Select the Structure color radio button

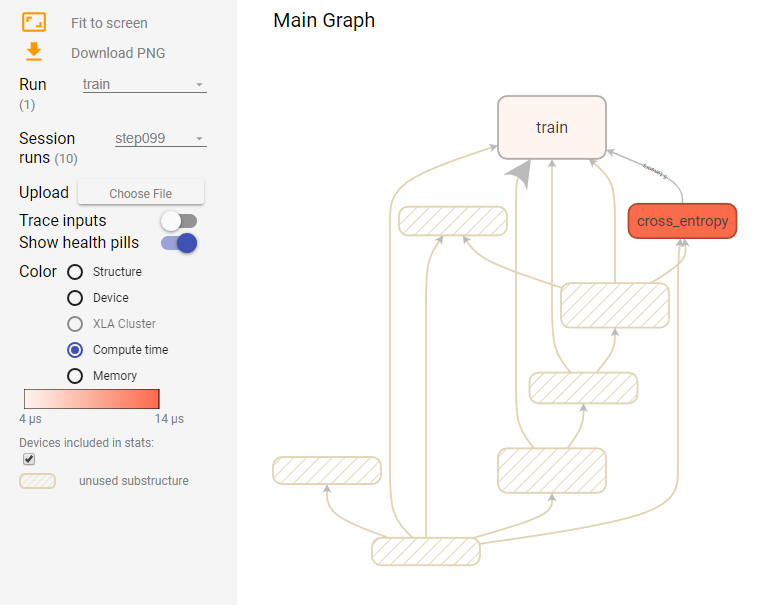click(x=75, y=272)
